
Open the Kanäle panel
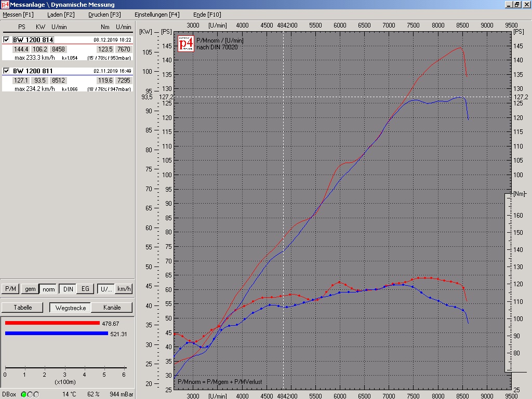click(x=112, y=307)
